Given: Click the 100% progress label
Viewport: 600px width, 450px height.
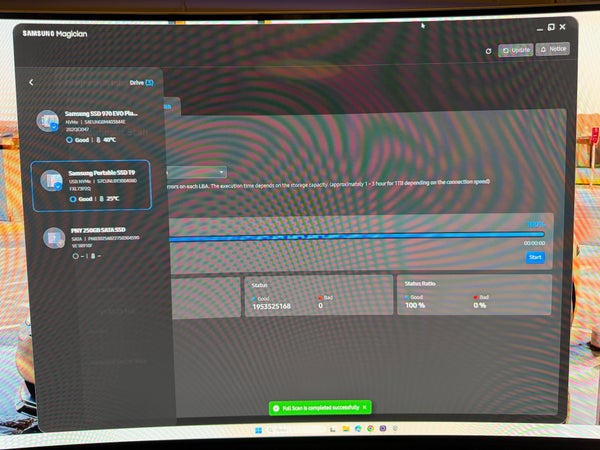Looking at the screenshot, I should (536, 224).
